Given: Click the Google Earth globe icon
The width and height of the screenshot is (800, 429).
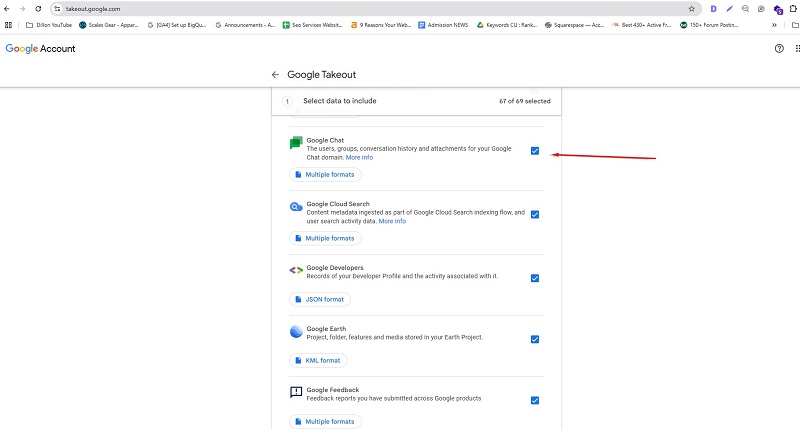Looking at the screenshot, I should click(x=296, y=332).
